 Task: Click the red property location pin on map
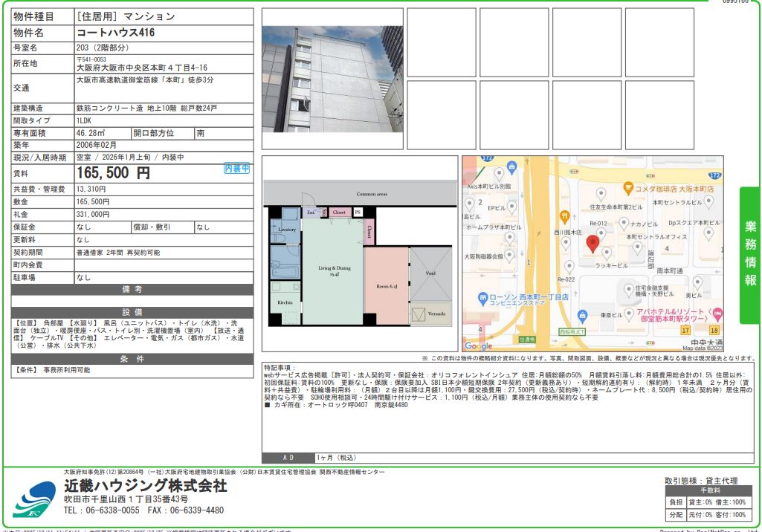pos(593,244)
